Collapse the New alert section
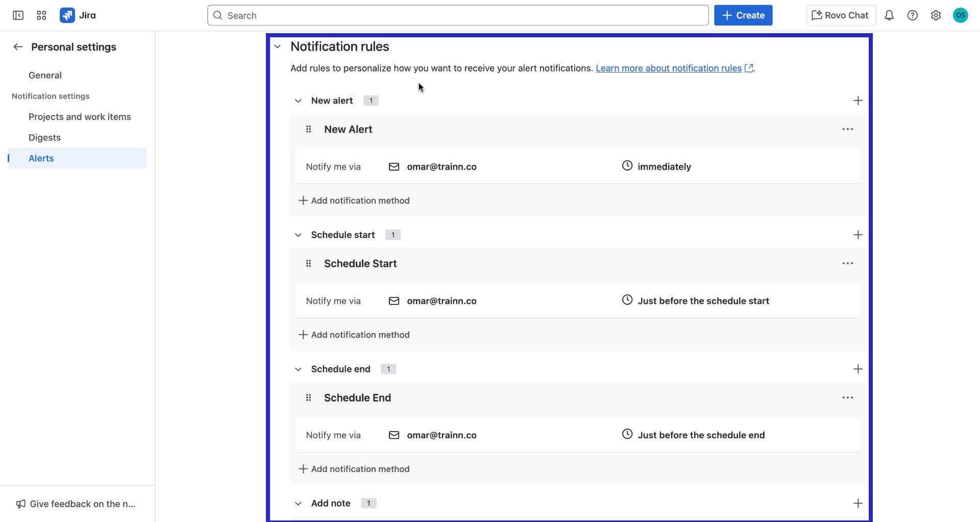Viewport: 980px width, 522px height. point(298,100)
